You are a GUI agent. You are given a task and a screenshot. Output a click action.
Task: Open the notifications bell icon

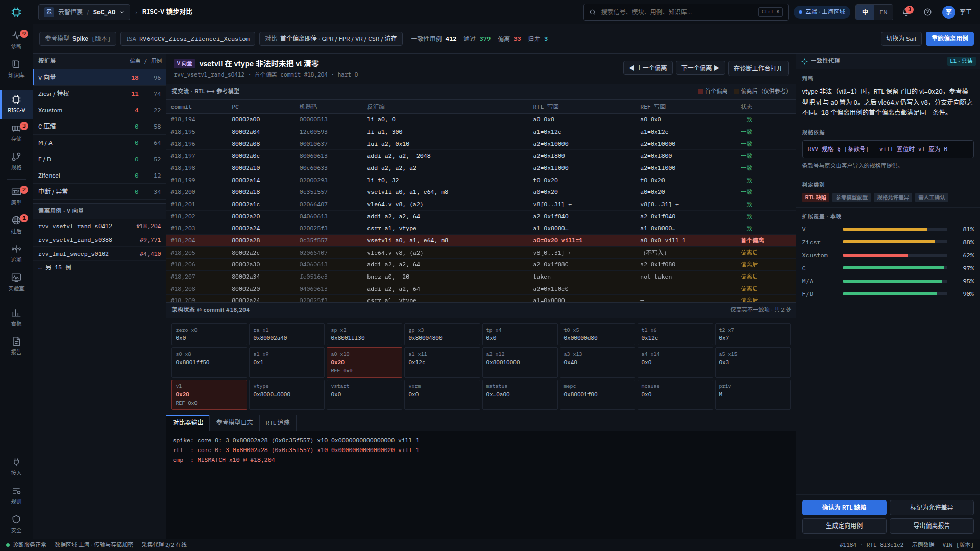[x=906, y=12]
